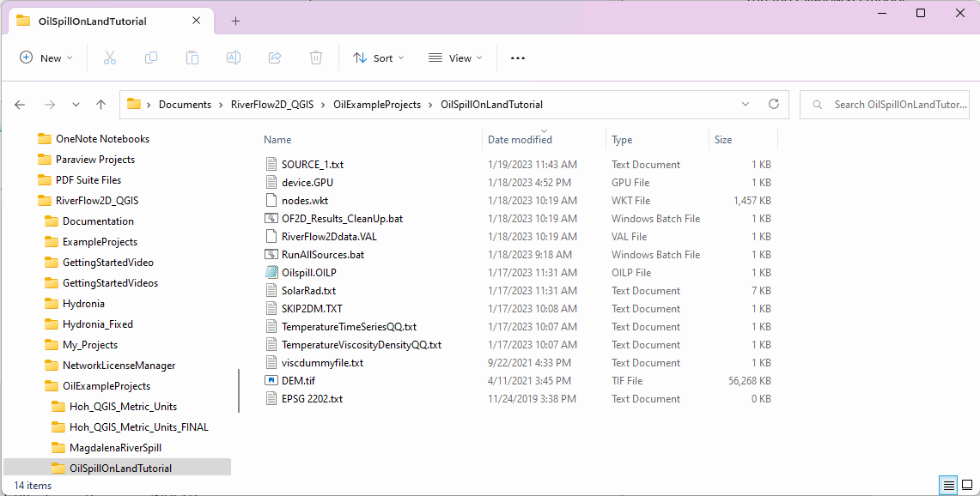Go back with the left arrow

pos(20,105)
